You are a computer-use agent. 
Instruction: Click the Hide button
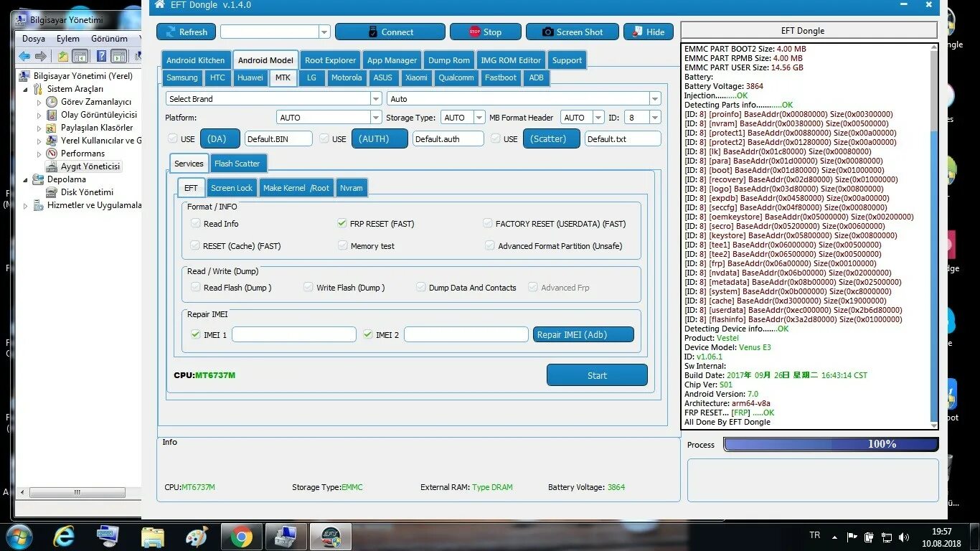648,32
